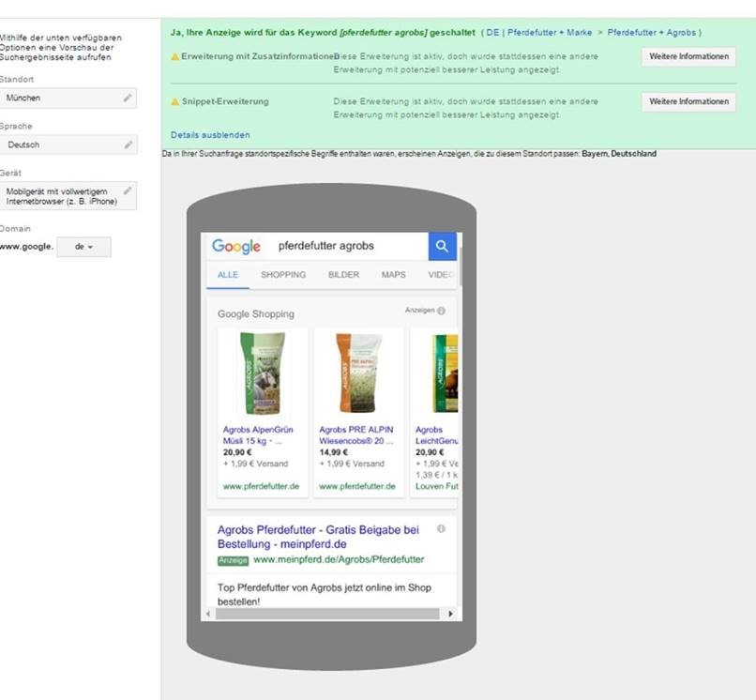Click Details ausblenden link

tap(210, 135)
